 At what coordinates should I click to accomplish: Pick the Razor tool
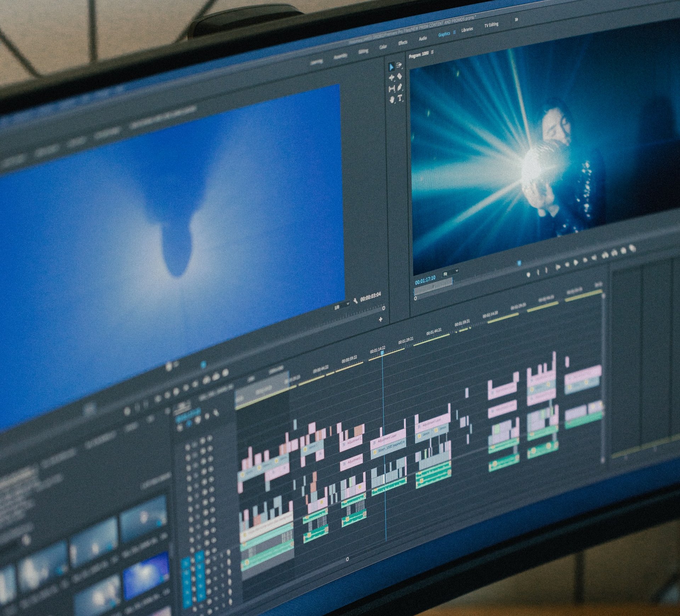coord(400,76)
